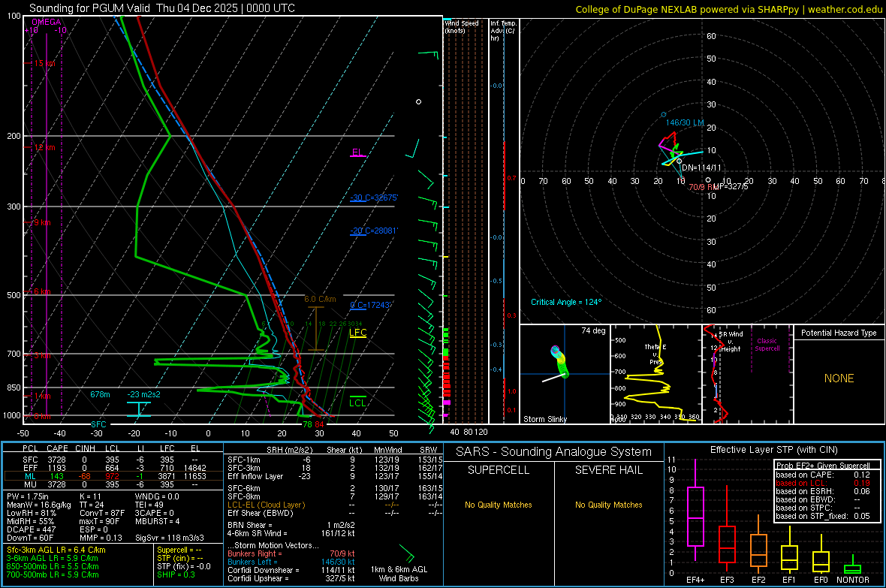Screen dimensions: 886x588
Task: Click the Storm Slinky panel label
Action: [544, 419]
